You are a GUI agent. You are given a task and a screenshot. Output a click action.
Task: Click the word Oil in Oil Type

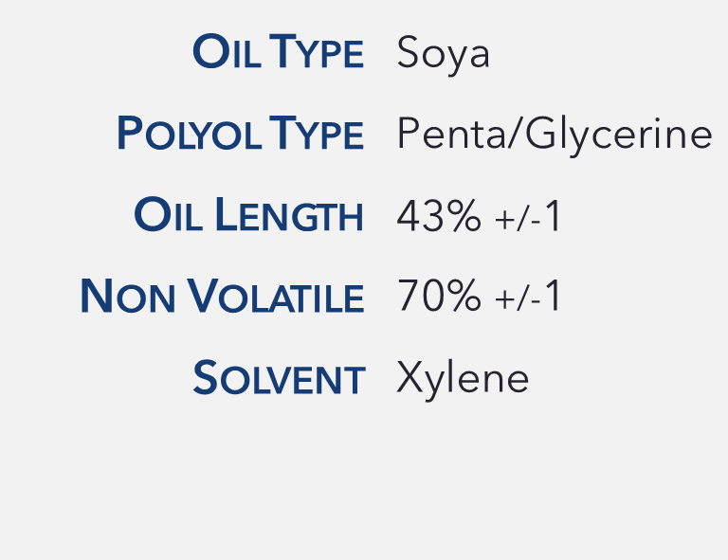click(x=225, y=53)
